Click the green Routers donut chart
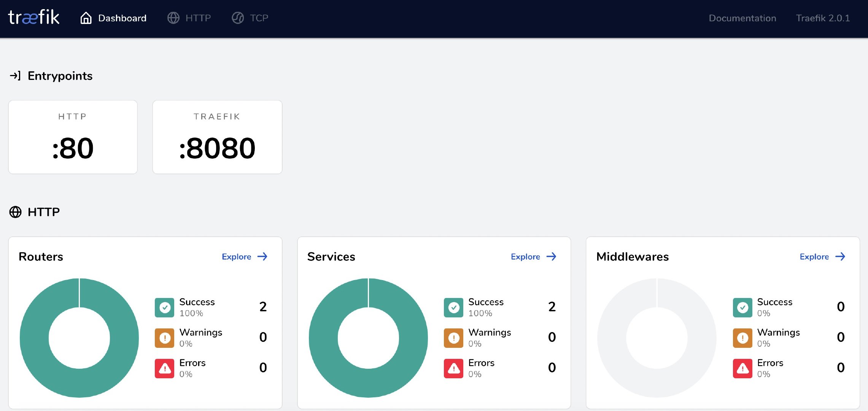The width and height of the screenshot is (868, 411). tap(34, 338)
